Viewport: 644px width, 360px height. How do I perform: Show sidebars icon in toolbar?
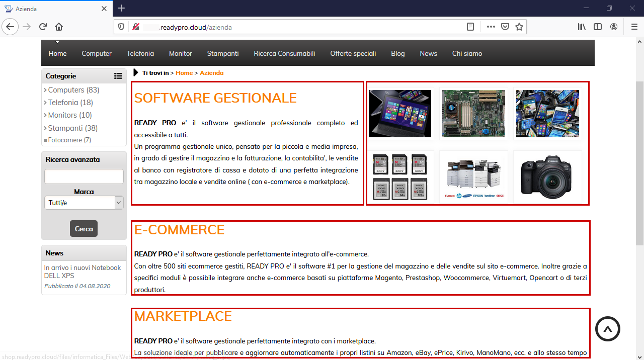598,27
